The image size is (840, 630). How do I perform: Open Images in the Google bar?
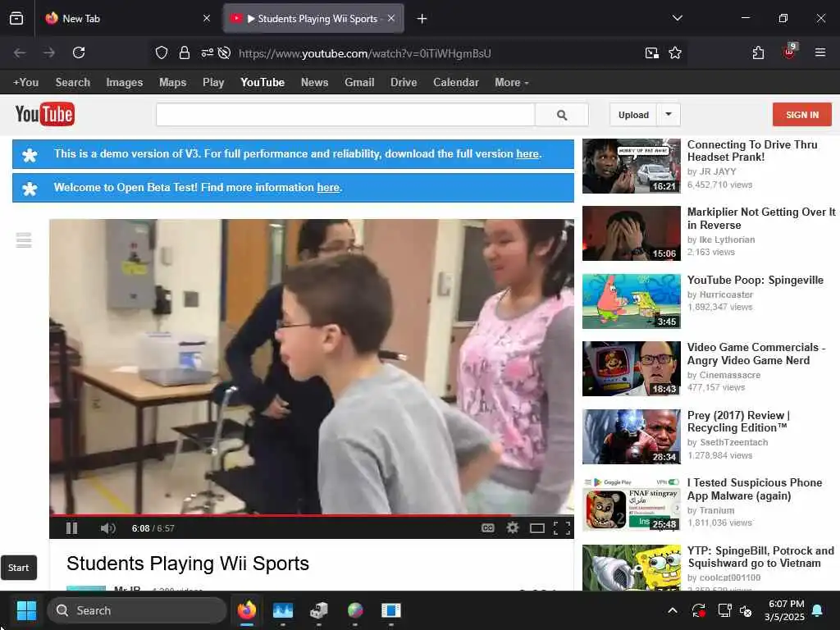[x=125, y=83]
